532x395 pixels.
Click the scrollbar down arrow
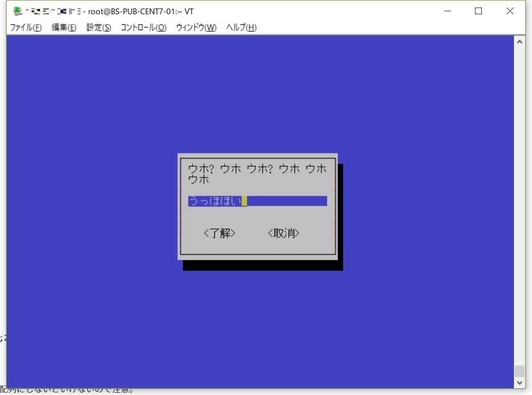[x=519, y=383]
